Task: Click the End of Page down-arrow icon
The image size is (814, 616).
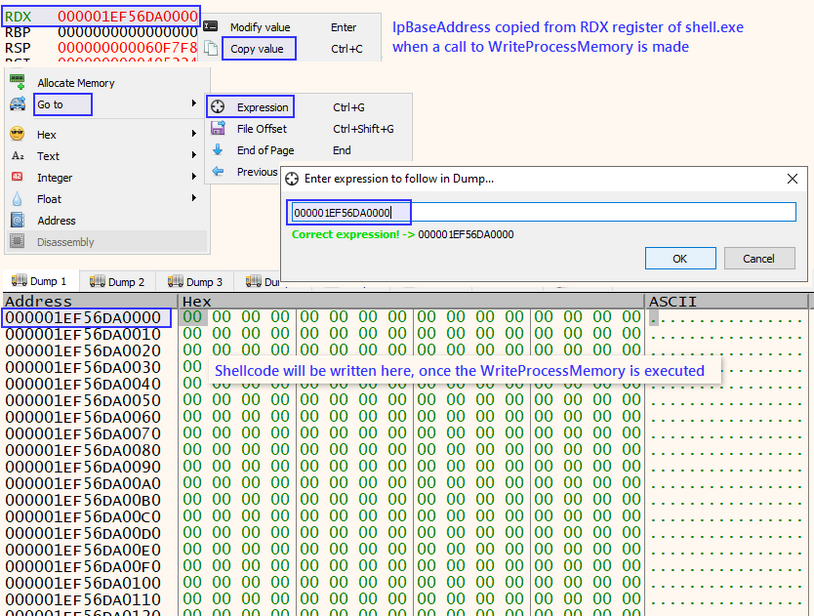Action: pyautogui.click(x=218, y=150)
